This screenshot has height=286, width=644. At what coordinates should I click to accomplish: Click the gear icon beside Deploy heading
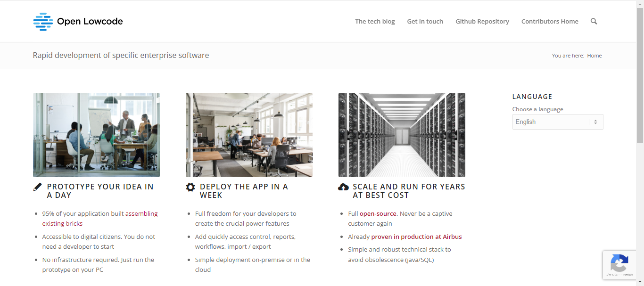[x=190, y=187]
